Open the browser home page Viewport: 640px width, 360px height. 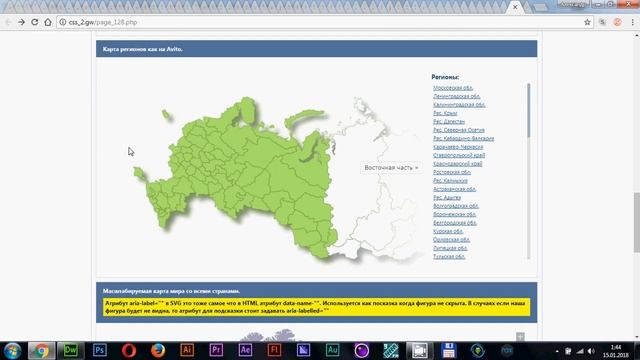(x=48, y=22)
